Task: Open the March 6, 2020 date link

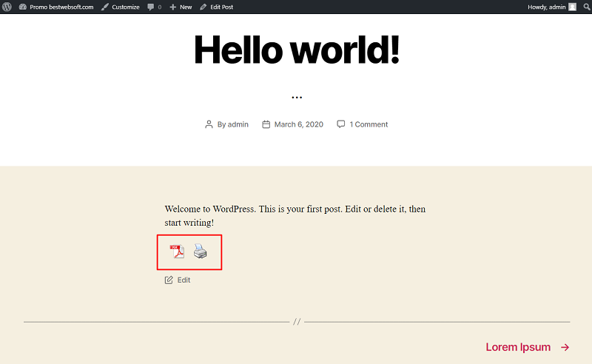Action: (x=299, y=124)
